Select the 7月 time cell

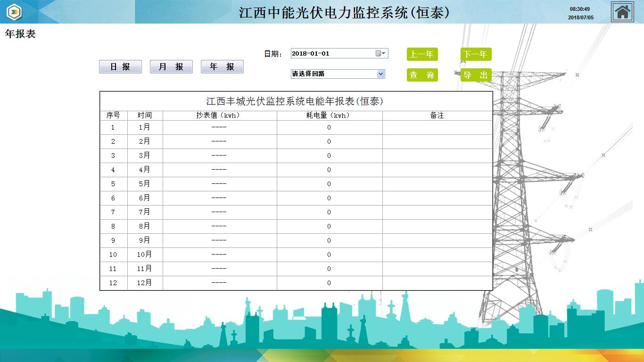[145, 212]
